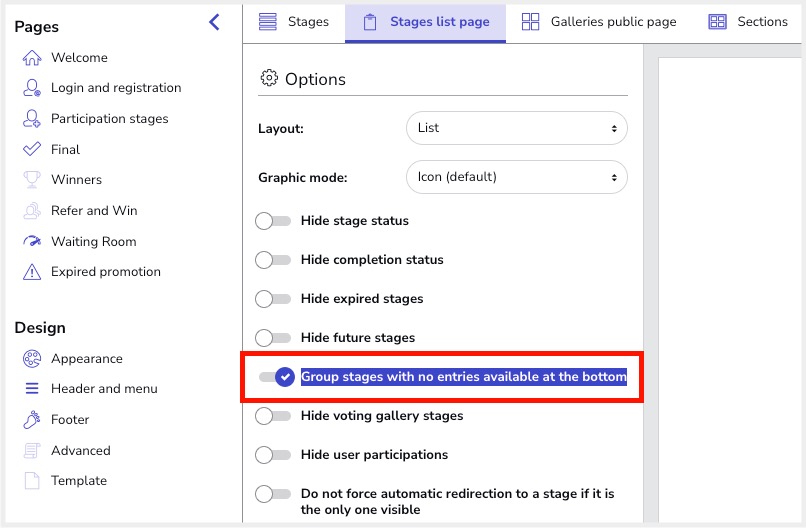Click the Final checkmark icon
Viewport: 806px width, 528px height.
click(32, 150)
